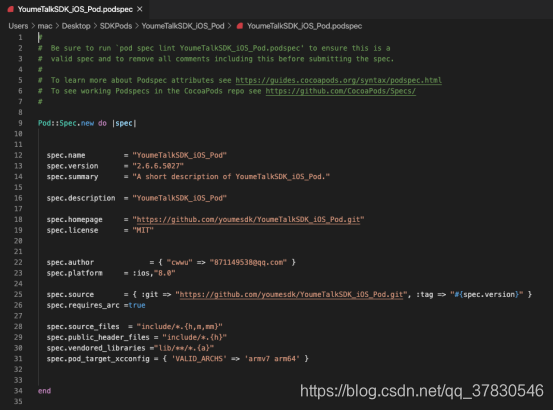Viewport: 554px width, 410px height.
Task: Click line number 34 in the gutter
Action: pyautogui.click(x=18, y=391)
